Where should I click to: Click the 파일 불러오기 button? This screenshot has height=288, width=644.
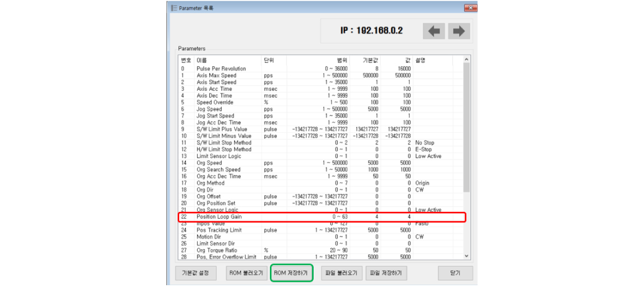[341, 273]
